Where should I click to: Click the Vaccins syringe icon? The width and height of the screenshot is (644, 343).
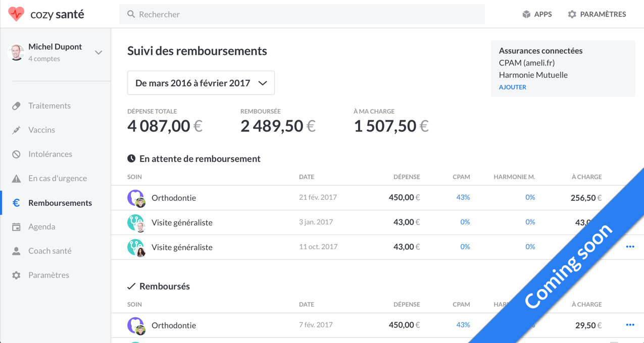click(16, 130)
